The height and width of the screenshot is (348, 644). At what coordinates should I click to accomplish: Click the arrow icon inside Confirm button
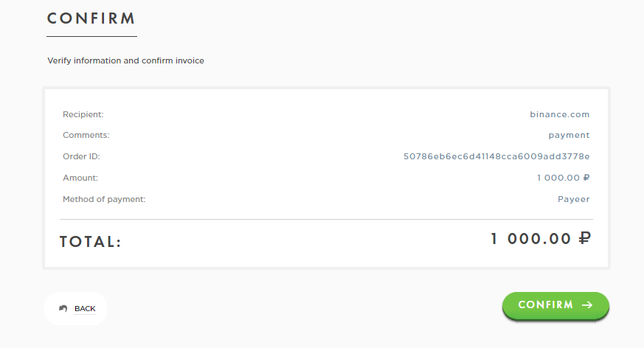pyautogui.click(x=587, y=305)
